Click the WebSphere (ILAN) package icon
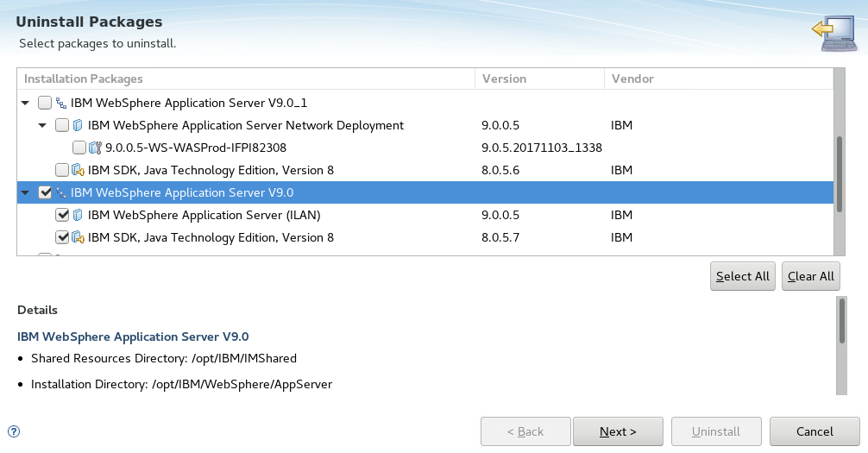Screen dimensions: 868x453 point(78,215)
